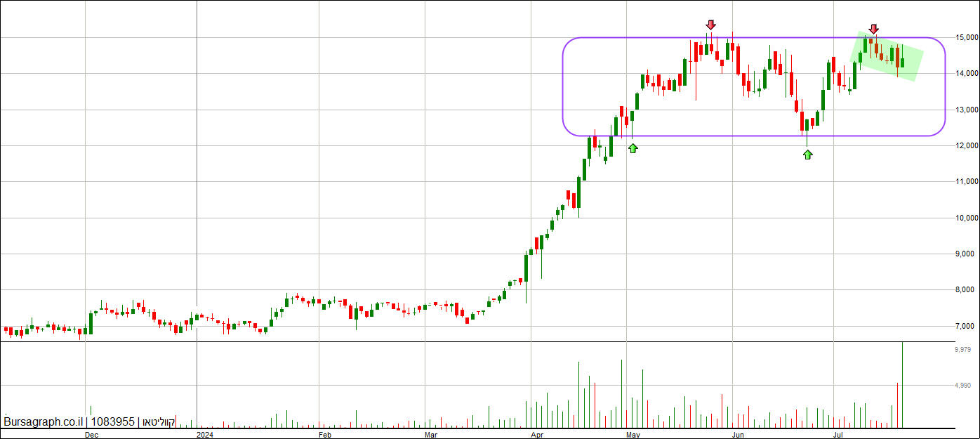The height and width of the screenshot is (439, 980).
Task: Select the 15,000 price axis label
Action: point(967,37)
